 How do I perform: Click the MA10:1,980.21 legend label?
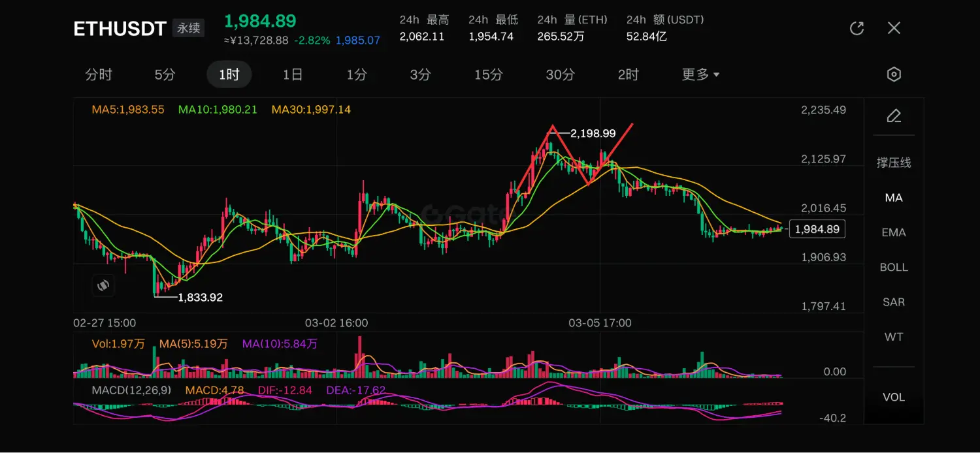click(x=218, y=110)
